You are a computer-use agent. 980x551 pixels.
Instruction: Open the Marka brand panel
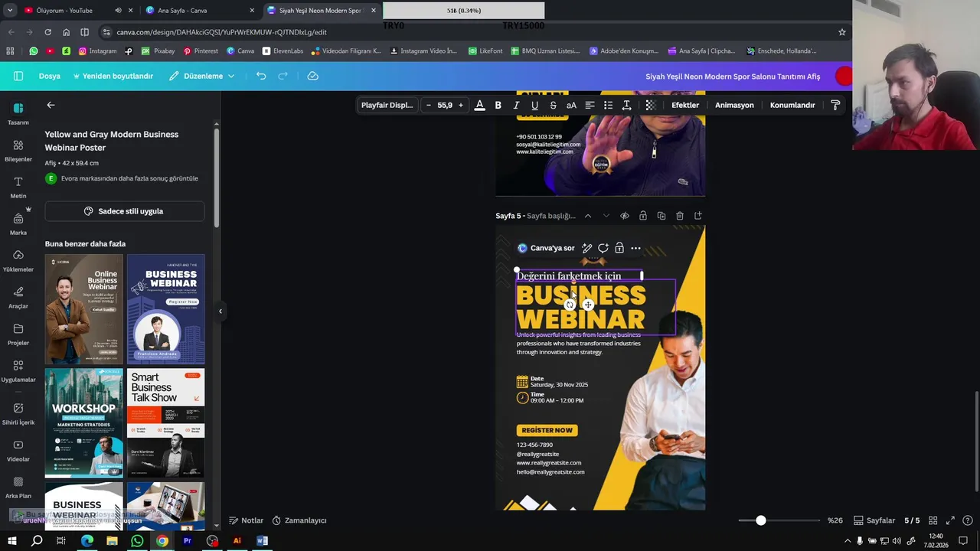point(18,223)
